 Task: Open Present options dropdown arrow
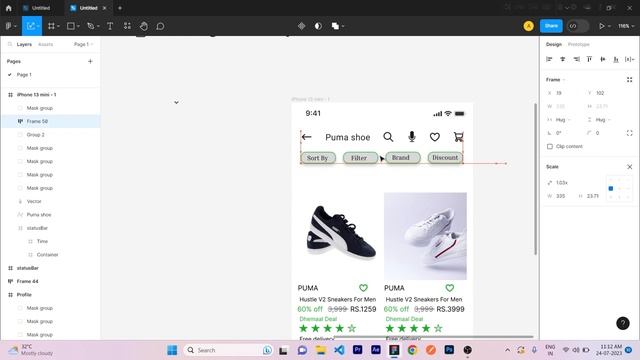coord(609,26)
